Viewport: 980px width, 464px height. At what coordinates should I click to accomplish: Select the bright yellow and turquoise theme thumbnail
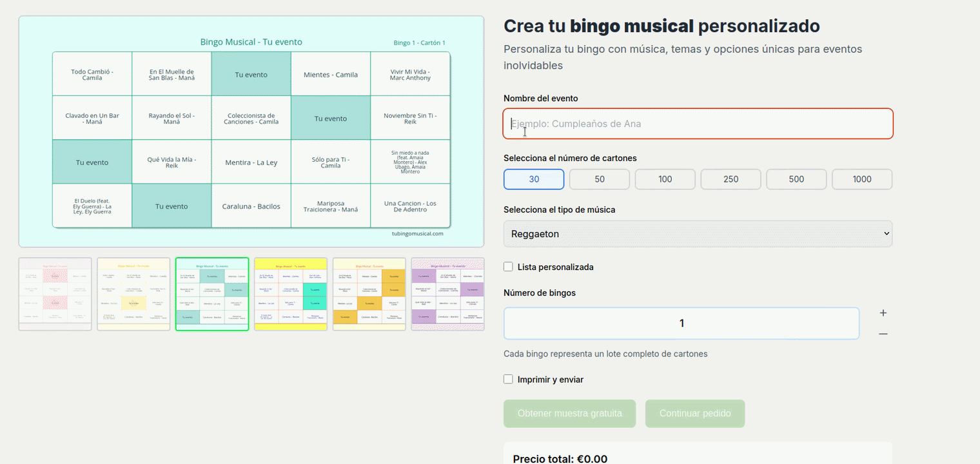click(x=291, y=294)
